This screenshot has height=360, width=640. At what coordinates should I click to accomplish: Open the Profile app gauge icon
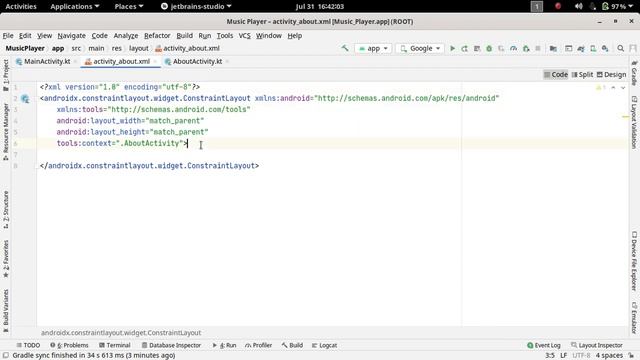point(513,48)
